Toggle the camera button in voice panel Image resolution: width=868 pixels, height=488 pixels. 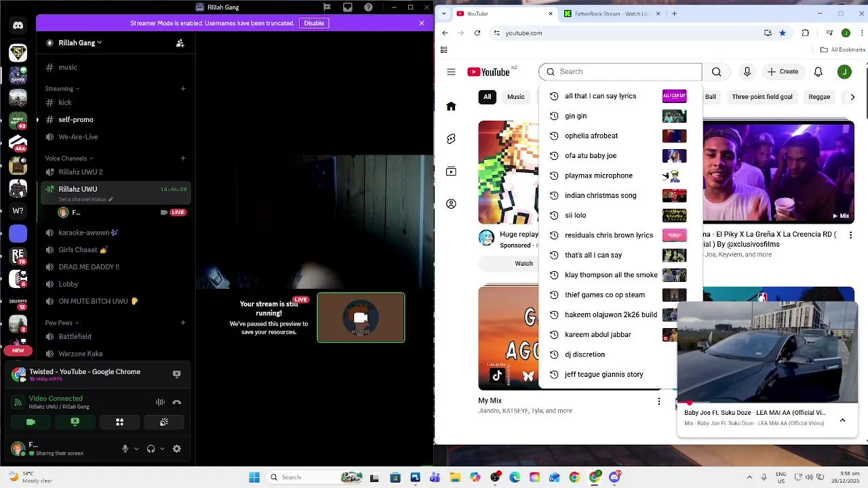point(31,422)
